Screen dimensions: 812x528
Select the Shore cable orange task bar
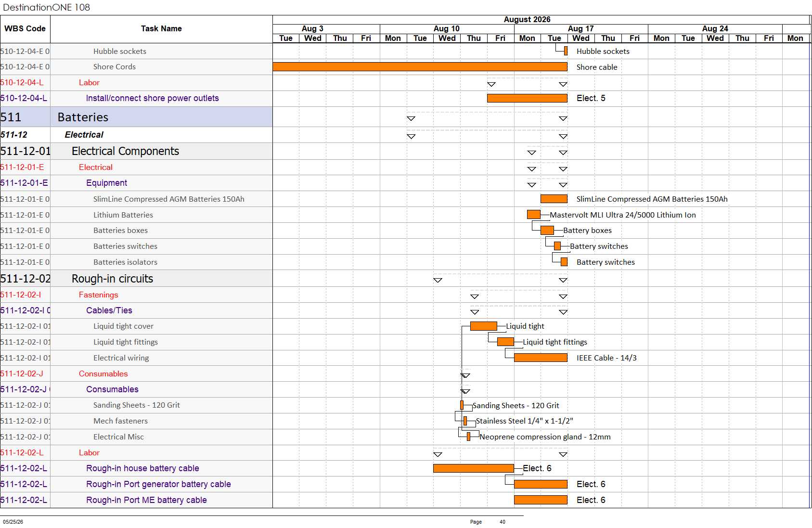tap(420, 67)
